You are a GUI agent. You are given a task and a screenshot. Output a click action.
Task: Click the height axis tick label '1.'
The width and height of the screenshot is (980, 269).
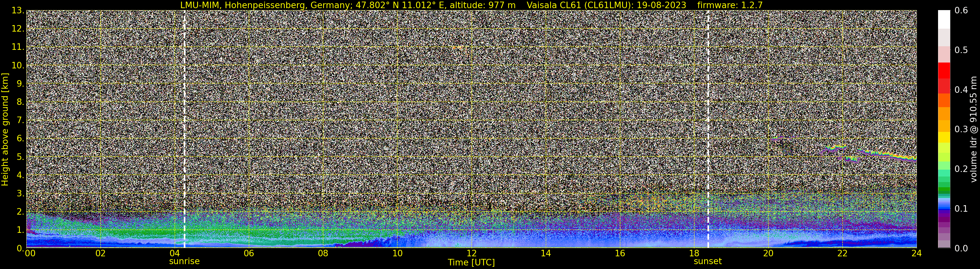(x=20, y=230)
